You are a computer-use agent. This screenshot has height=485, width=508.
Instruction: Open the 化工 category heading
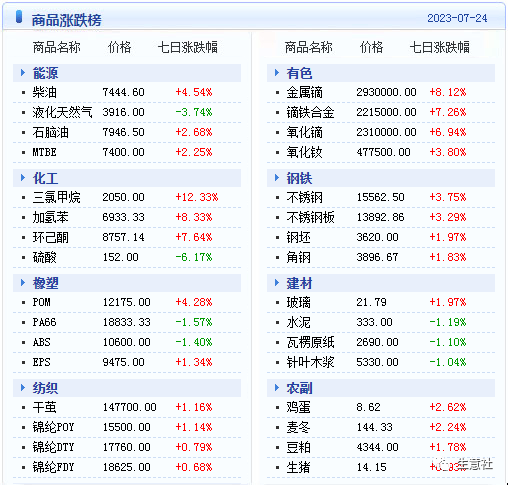click(45, 178)
